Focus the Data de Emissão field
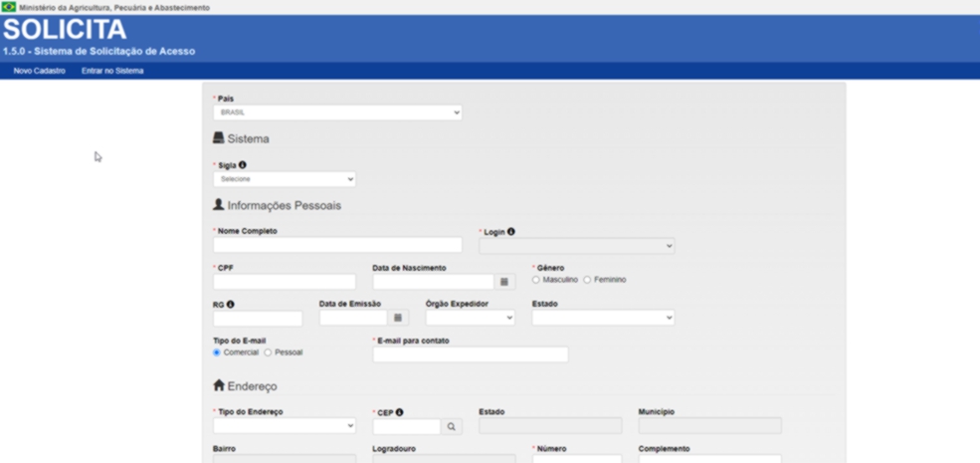This screenshot has width=980, height=463. [x=354, y=318]
